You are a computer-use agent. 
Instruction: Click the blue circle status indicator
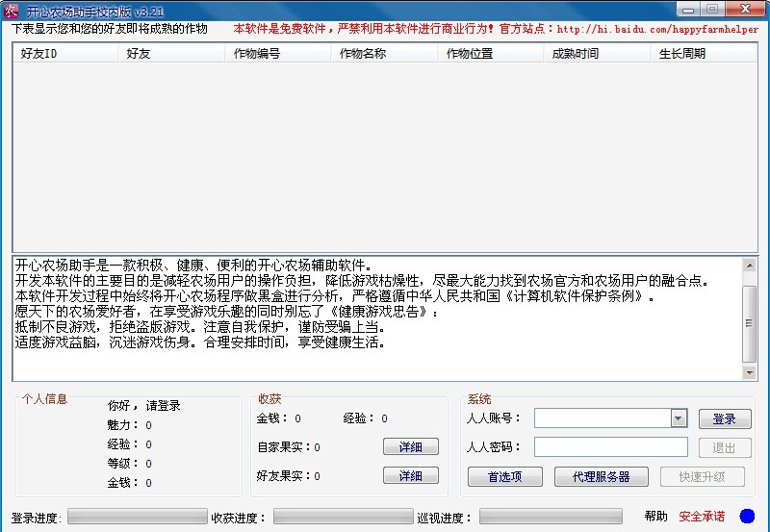tap(747, 517)
